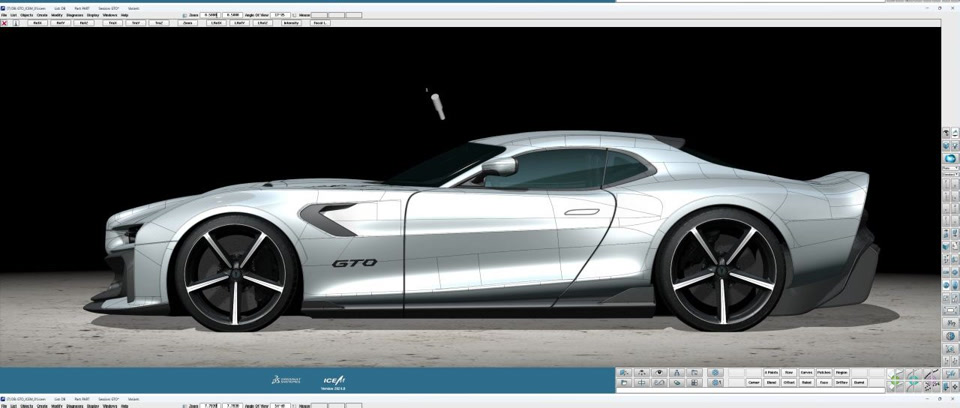Click the icon right of the red X

16,23
